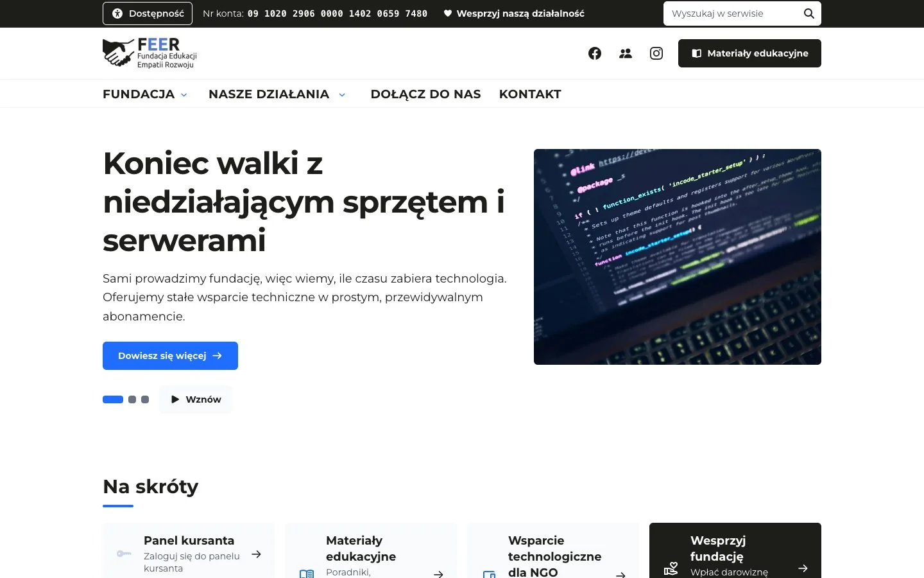Click the key icon on Panel kursanta

coord(124,554)
